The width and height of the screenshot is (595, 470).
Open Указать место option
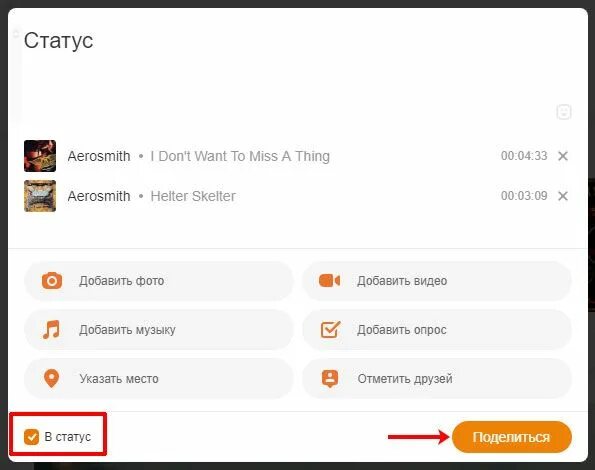[159, 378]
